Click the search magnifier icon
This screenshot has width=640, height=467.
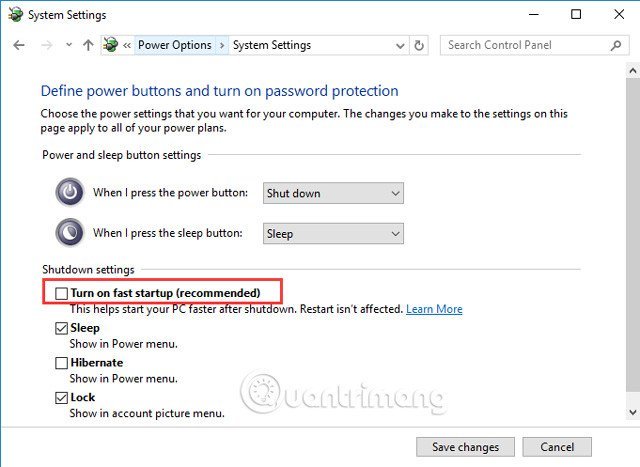coord(618,45)
